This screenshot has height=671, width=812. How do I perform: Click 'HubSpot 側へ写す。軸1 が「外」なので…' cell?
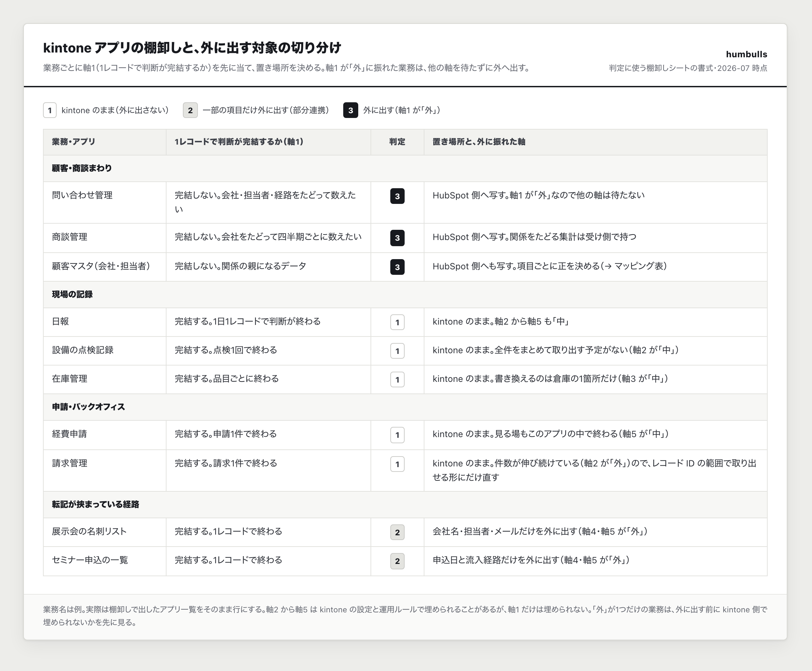coord(595,202)
